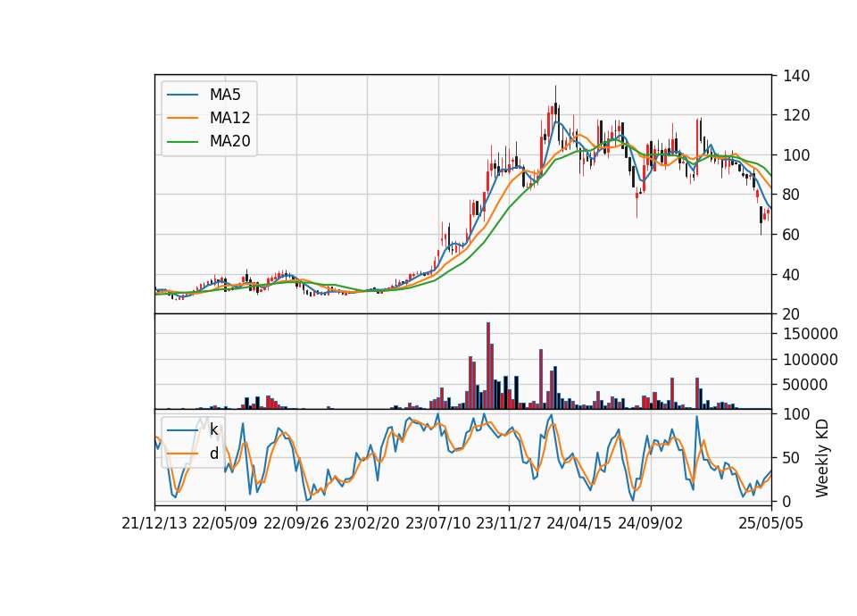
Task: Click the 25/05/05 date tick label
Action: click(771, 523)
